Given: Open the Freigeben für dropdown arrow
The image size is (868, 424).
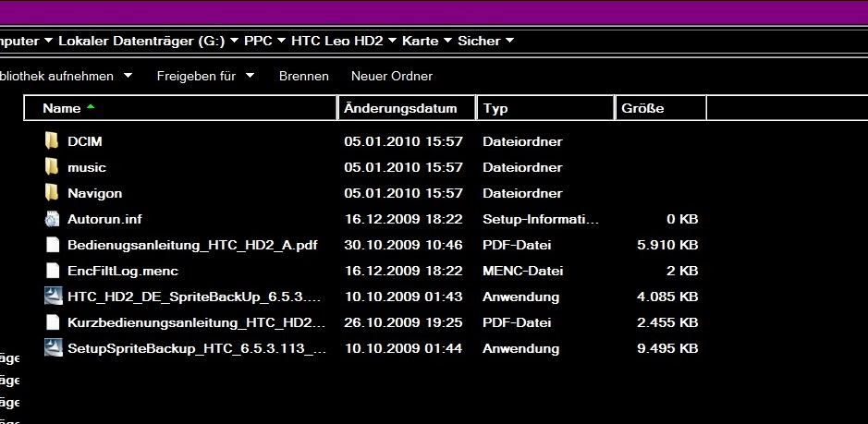Looking at the screenshot, I should [x=250, y=75].
